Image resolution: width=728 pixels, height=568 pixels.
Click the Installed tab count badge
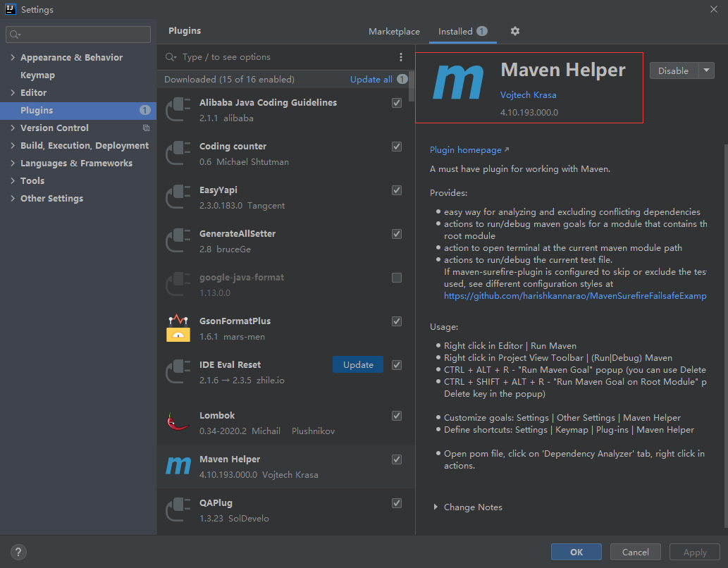click(482, 31)
